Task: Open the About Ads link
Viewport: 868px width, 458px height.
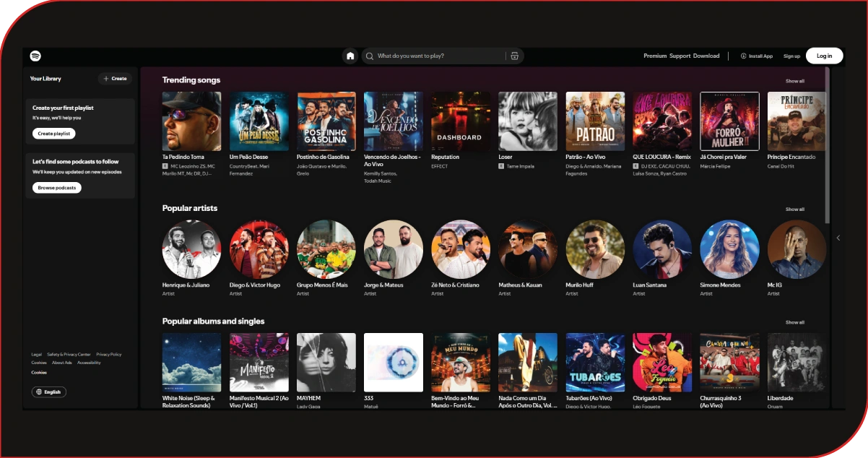Action: (x=62, y=363)
